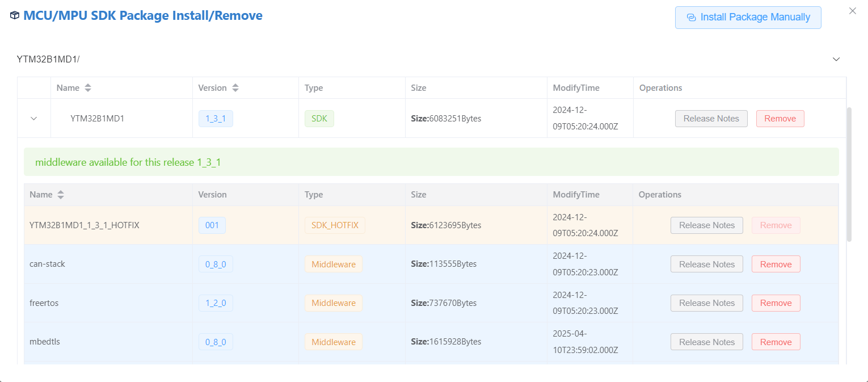Remove the mbedtls middleware

(776, 342)
